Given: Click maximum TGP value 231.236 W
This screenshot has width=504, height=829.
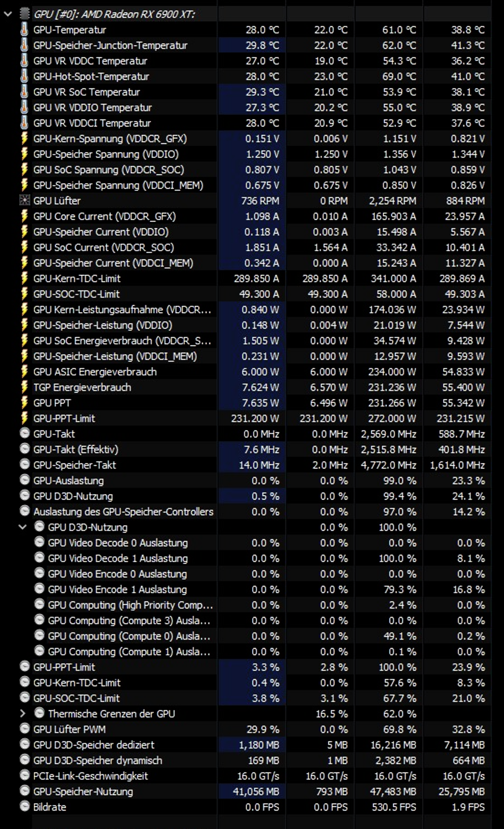Looking at the screenshot, I should point(392,387).
